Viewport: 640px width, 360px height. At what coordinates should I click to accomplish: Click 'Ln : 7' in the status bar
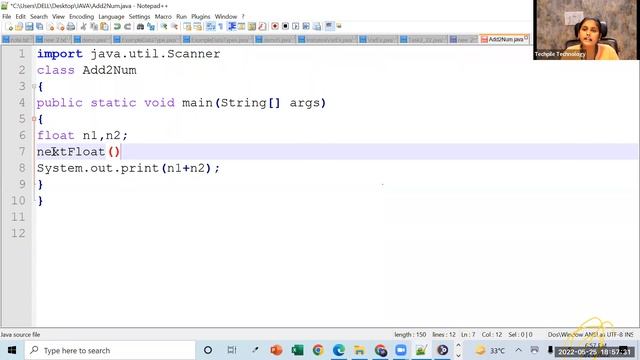click(468, 335)
